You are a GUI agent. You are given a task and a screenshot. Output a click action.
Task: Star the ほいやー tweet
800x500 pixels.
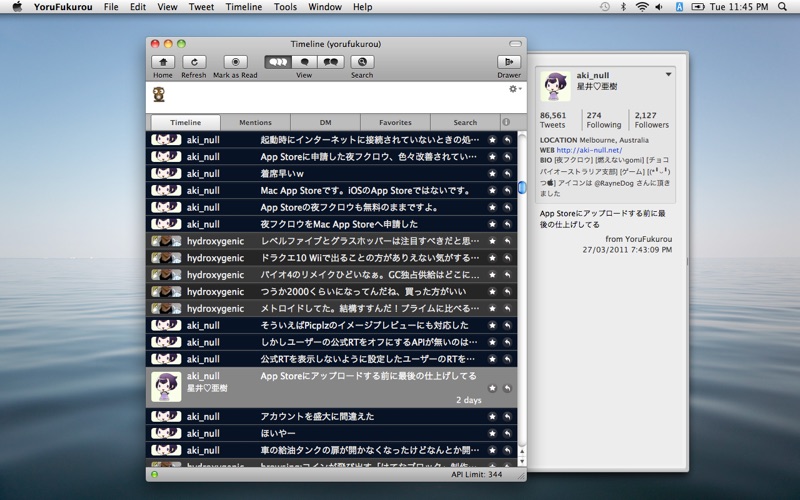[492, 433]
